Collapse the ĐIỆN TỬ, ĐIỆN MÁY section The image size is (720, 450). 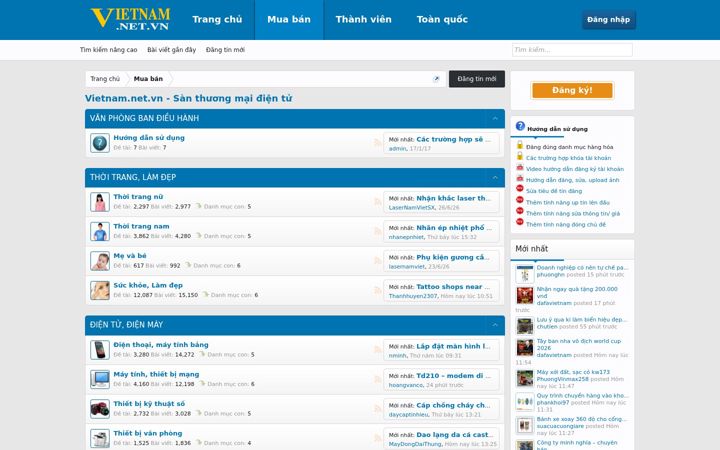pos(495,325)
